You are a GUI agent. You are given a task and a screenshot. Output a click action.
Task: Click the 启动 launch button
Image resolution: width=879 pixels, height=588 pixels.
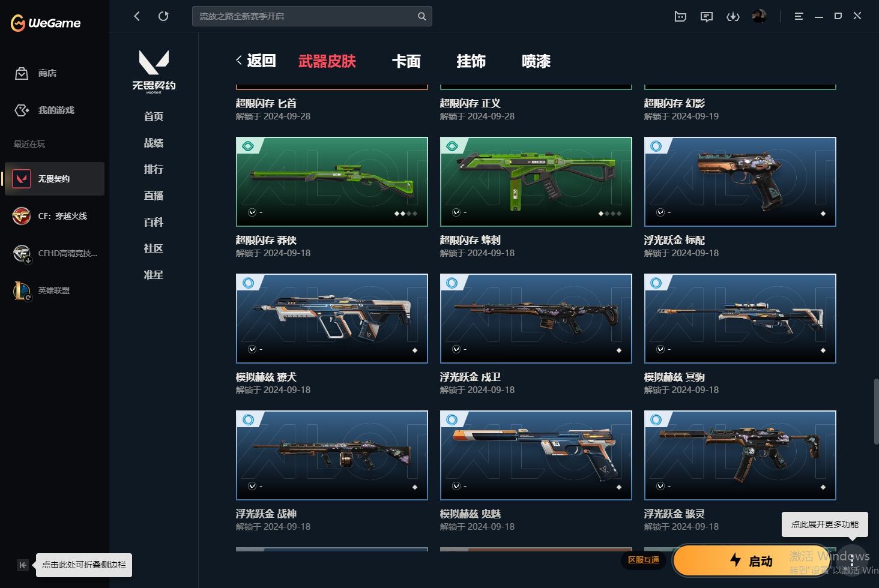(752, 561)
